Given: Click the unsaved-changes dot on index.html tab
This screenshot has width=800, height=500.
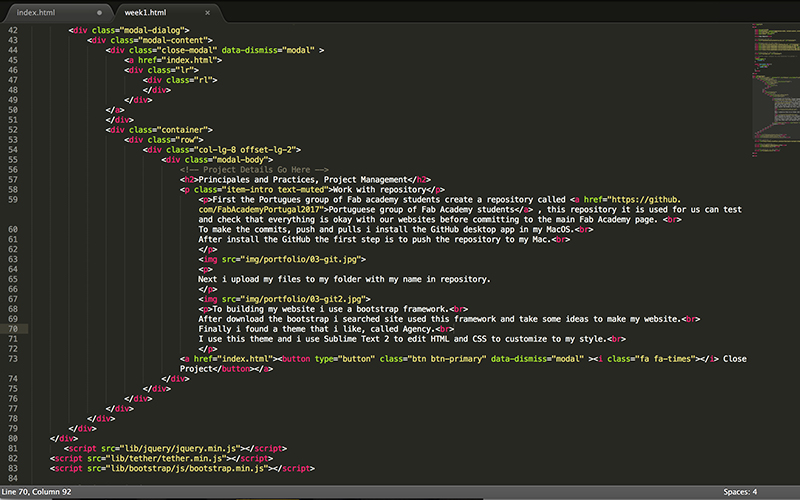Looking at the screenshot, I should point(99,13).
